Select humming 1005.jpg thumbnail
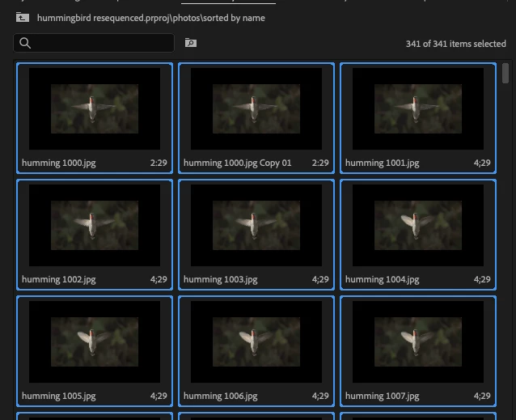 coord(95,342)
